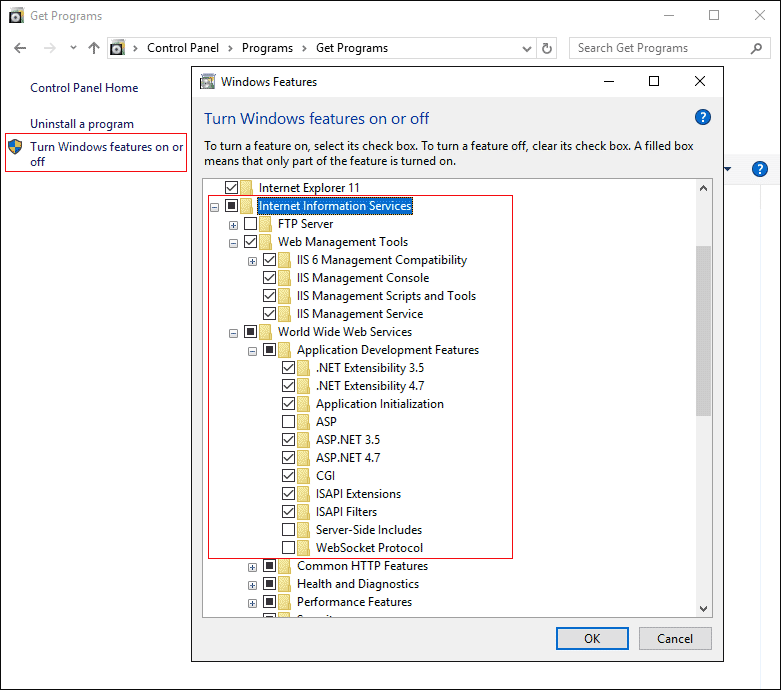Click the Search Get Programs field
Viewport: 781px width, 690px height.
click(669, 48)
